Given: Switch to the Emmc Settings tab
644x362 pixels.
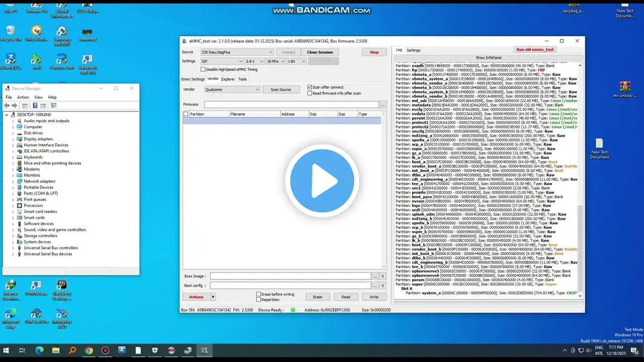Looking at the screenshot, I should point(193,79).
